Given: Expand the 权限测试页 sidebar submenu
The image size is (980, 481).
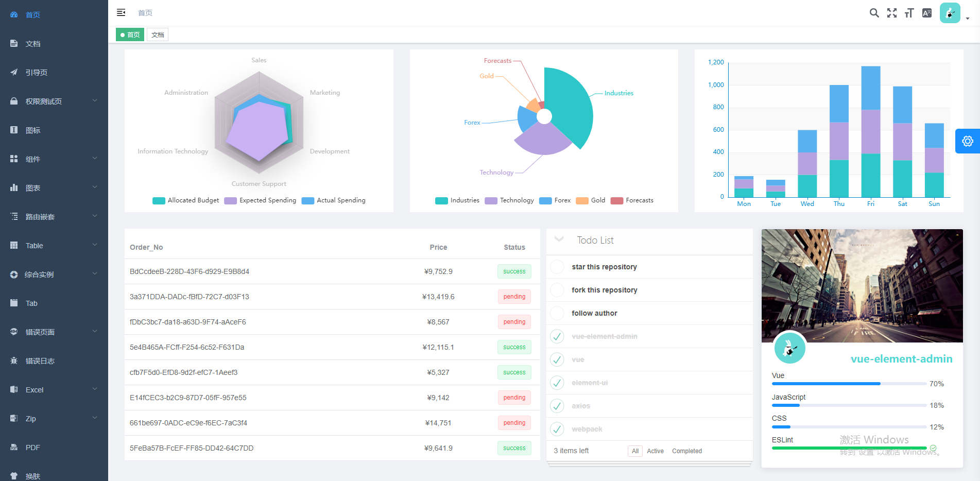Looking at the screenshot, I should click(x=54, y=101).
